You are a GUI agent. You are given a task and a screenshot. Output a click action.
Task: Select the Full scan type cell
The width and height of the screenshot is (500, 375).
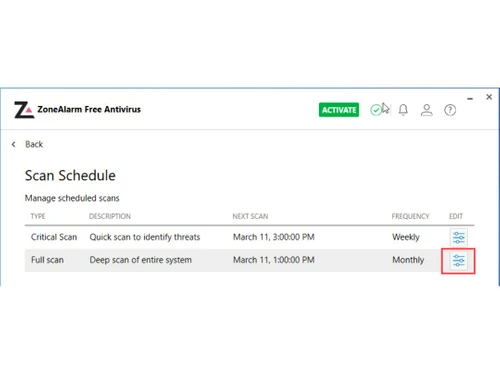click(x=47, y=260)
